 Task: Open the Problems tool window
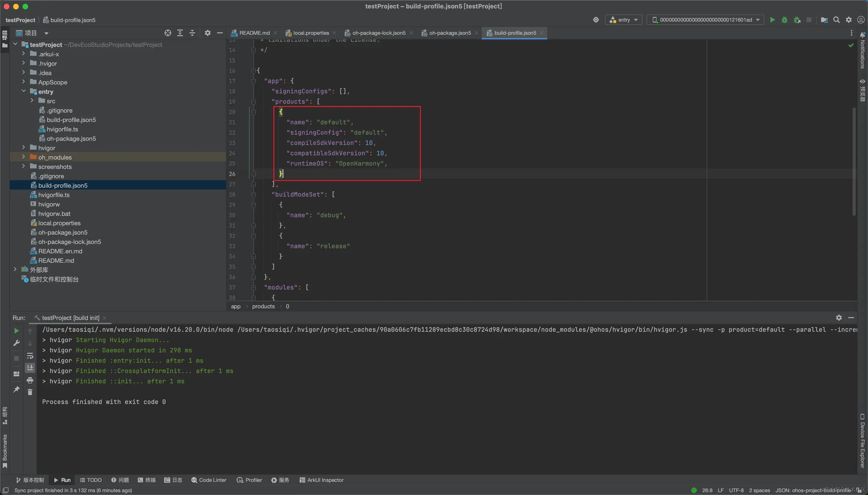(x=120, y=480)
